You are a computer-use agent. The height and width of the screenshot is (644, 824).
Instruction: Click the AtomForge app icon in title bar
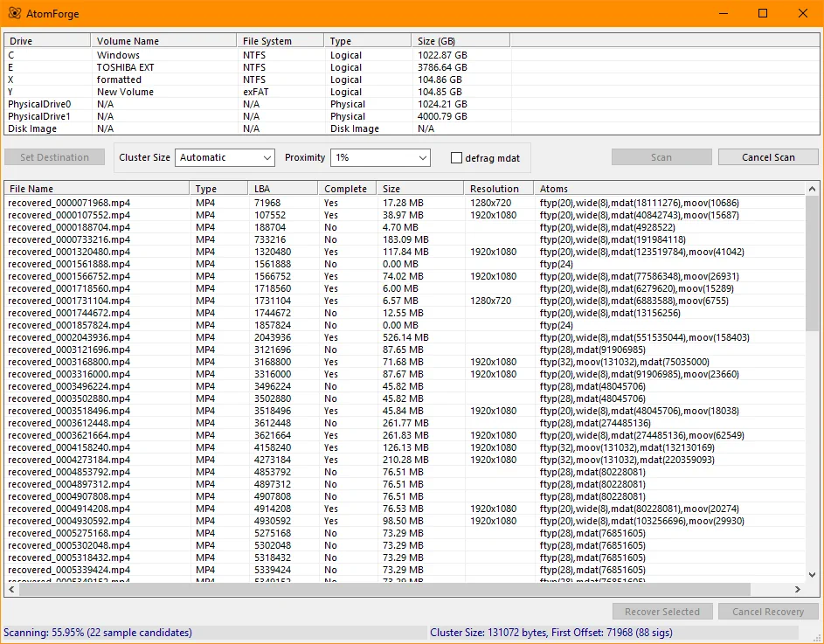coord(15,13)
